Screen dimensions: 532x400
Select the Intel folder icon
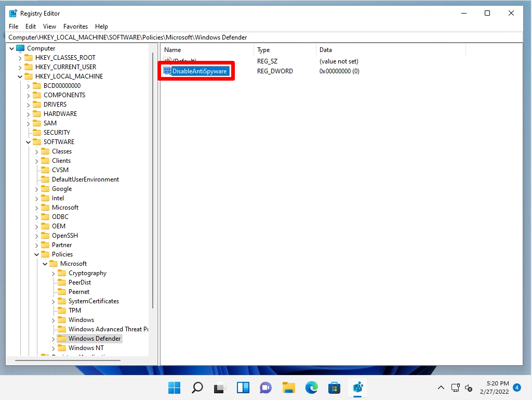[x=46, y=198]
